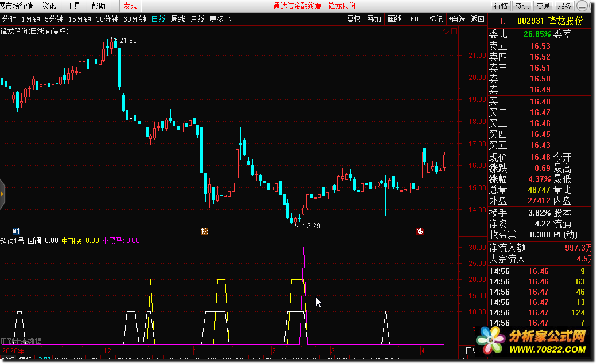
Task: Select the 15分钟 period
Action: [x=80, y=19]
